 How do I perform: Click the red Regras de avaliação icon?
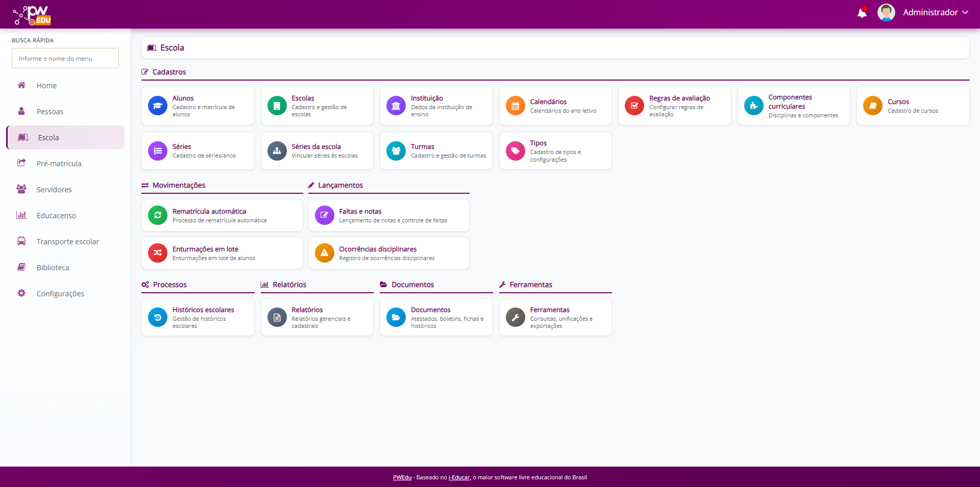634,106
